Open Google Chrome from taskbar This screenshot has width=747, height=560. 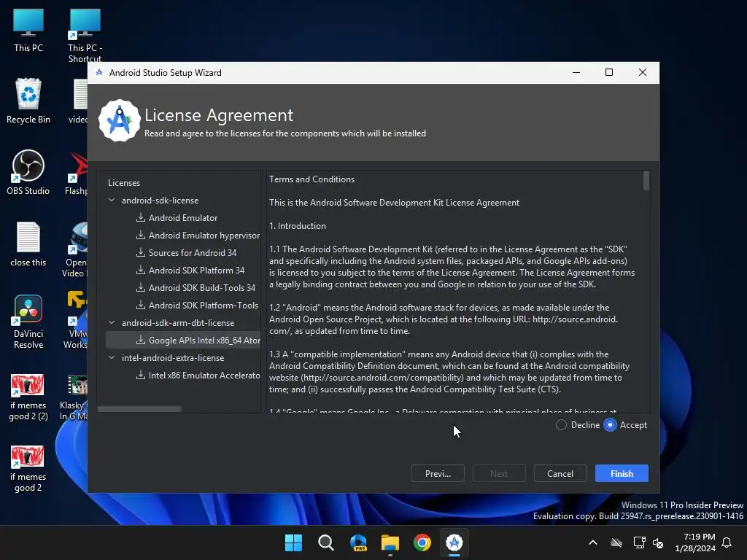(422, 542)
